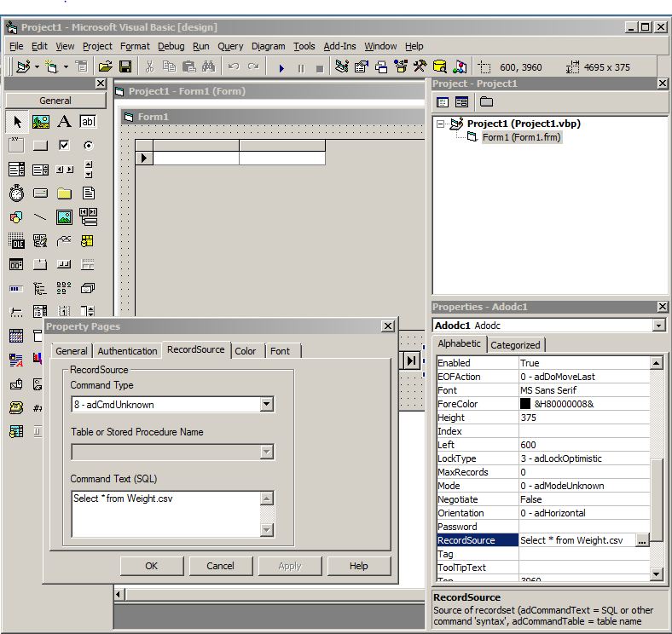
Task: Select the LockType property row
Action: 543,458
